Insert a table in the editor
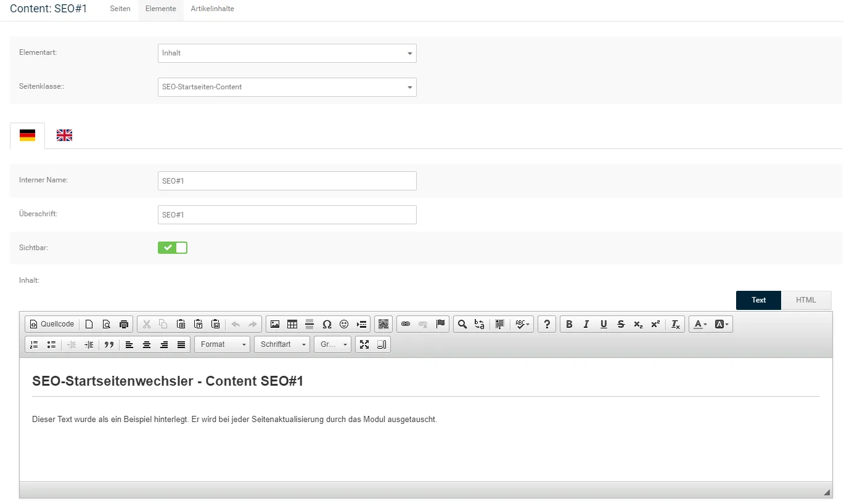844x504 pixels. click(x=292, y=324)
